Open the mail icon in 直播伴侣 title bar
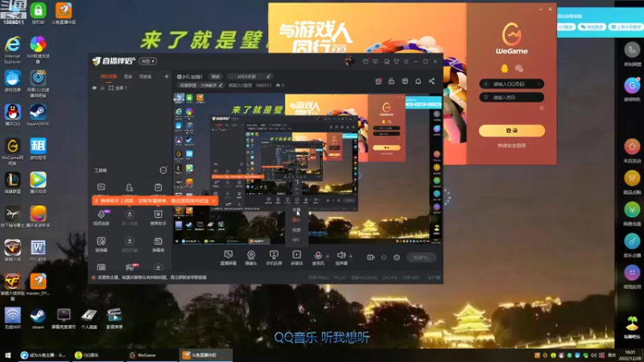 [x=365, y=62]
